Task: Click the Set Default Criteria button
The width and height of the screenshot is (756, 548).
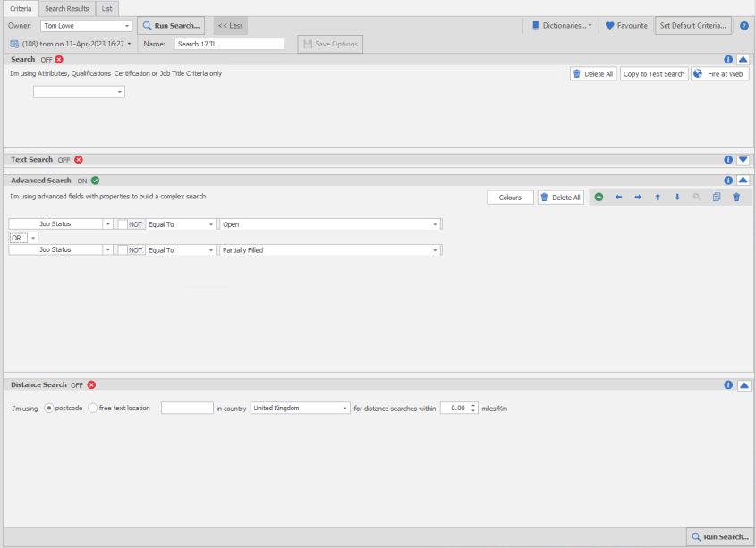Action: coord(693,26)
